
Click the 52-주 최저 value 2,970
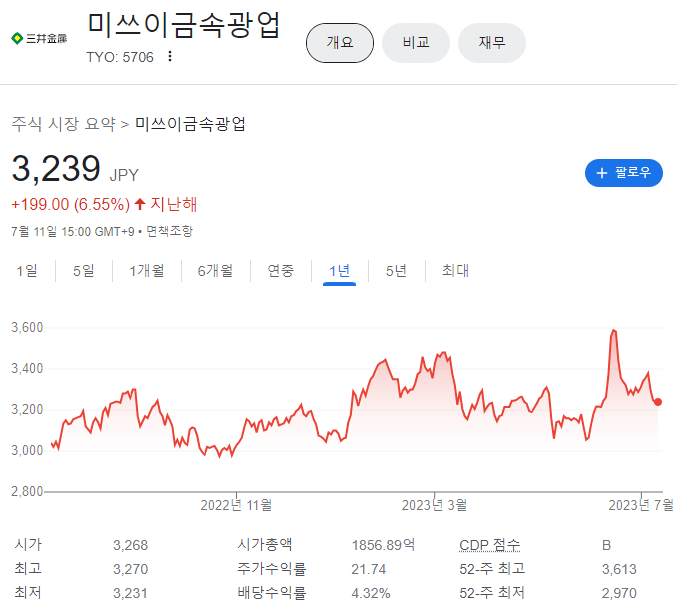(x=619, y=593)
